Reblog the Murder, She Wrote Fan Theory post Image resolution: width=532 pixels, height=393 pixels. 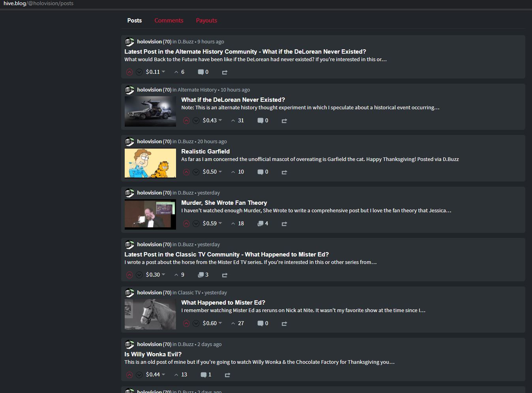(x=284, y=224)
